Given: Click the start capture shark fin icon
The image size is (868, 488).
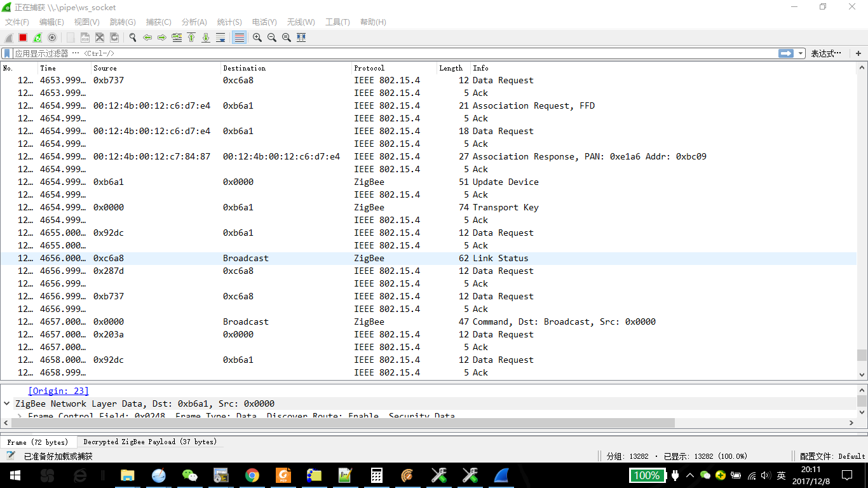Looking at the screenshot, I should pos(9,37).
